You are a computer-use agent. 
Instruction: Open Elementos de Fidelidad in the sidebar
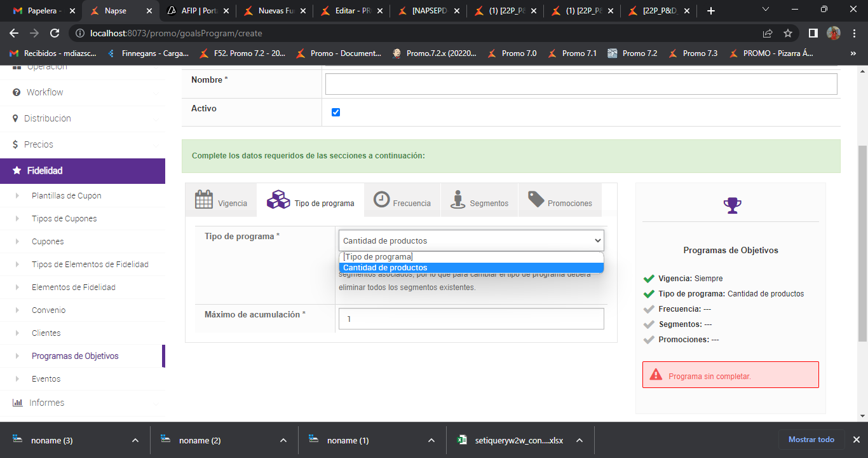[74, 288]
